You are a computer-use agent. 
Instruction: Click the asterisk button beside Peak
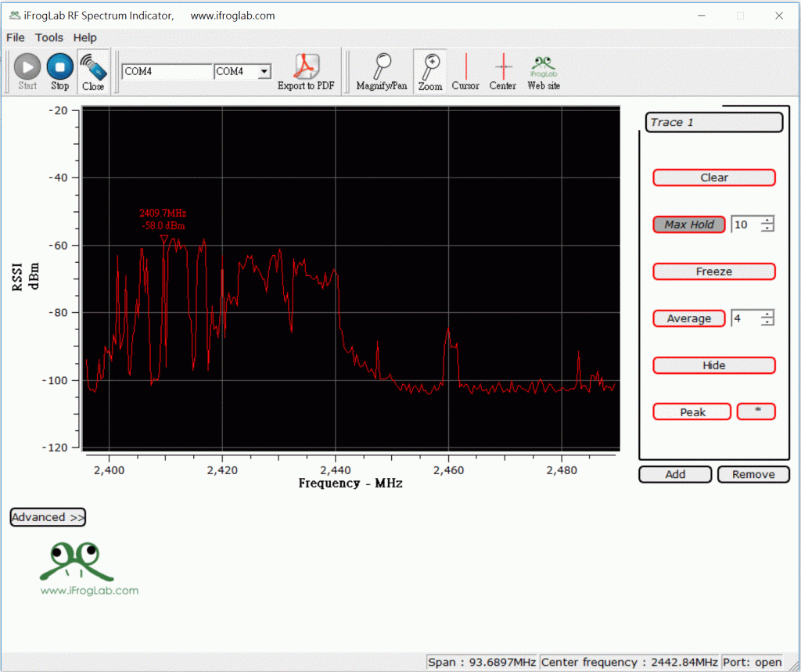click(x=756, y=412)
